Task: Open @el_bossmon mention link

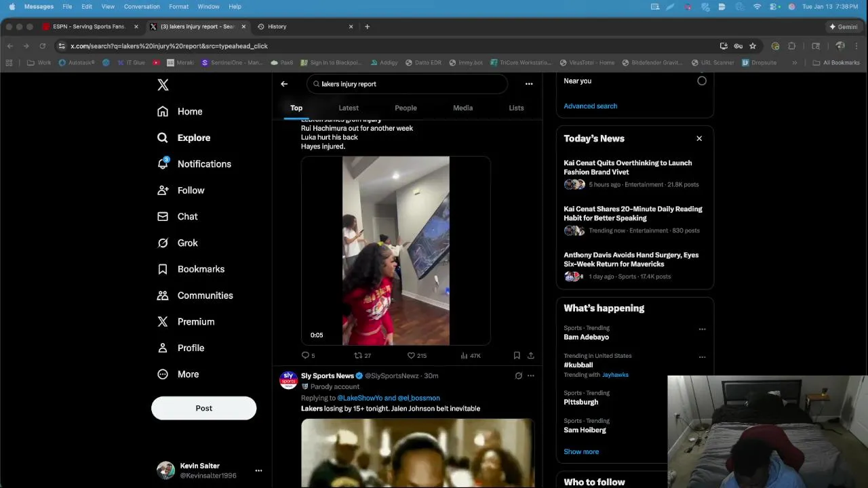Action: pos(419,398)
